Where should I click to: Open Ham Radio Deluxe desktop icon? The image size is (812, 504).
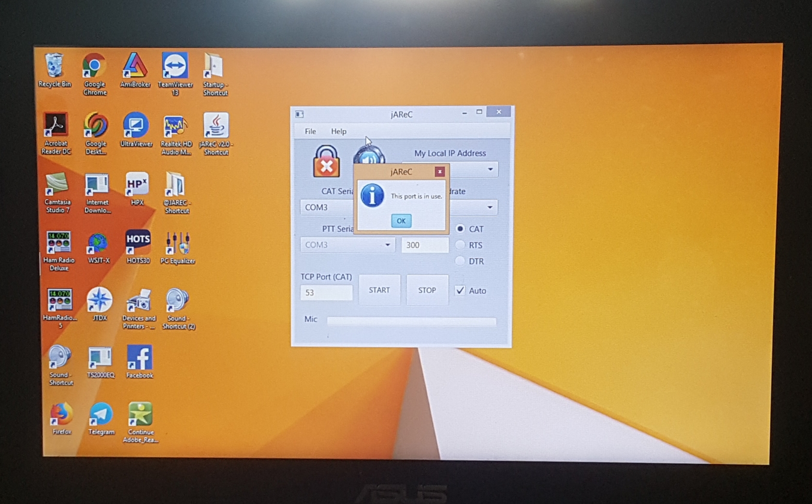click(59, 245)
